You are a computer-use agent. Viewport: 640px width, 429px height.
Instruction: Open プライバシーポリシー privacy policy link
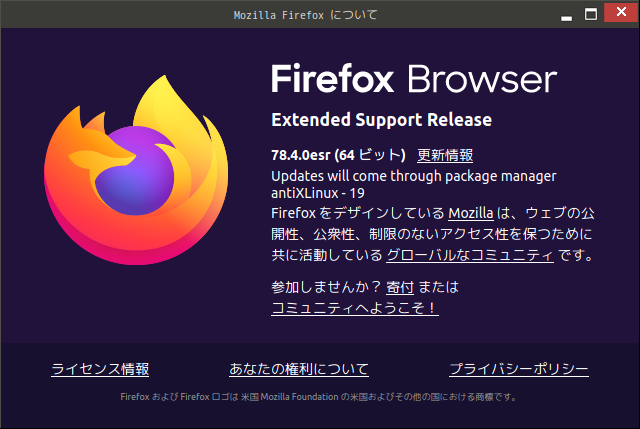click(x=519, y=369)
